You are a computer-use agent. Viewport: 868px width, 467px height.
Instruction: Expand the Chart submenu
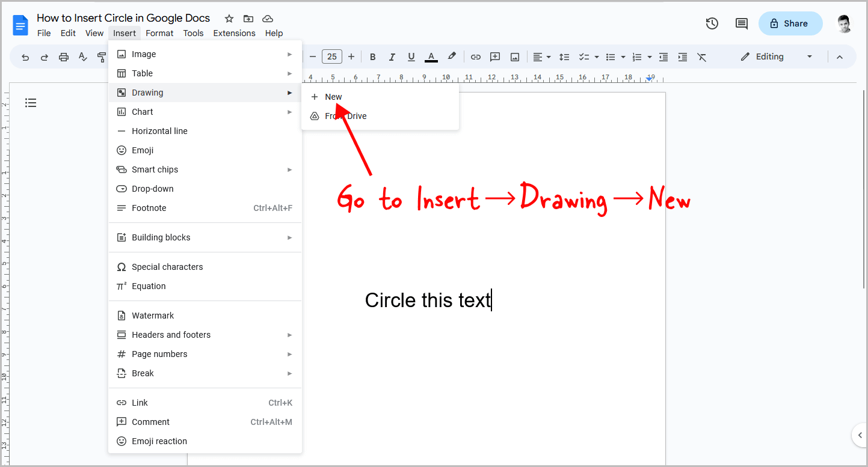(x=205, y=112)
